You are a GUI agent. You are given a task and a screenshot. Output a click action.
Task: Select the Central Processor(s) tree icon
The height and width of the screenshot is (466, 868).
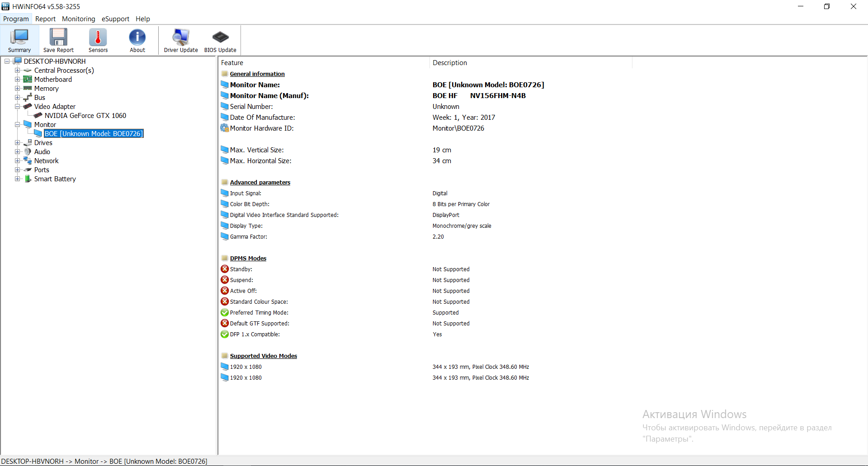click(x=28, y=71)
